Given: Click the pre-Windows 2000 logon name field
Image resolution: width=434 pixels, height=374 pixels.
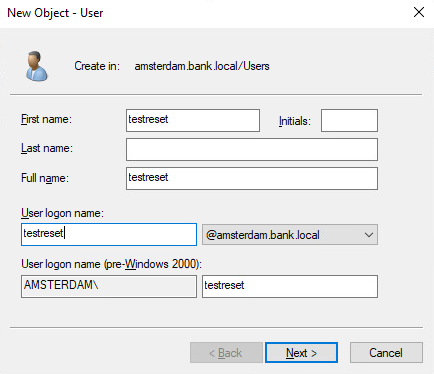Looking at the screenshot, I should pyautogui.click(x=290, y=286).
